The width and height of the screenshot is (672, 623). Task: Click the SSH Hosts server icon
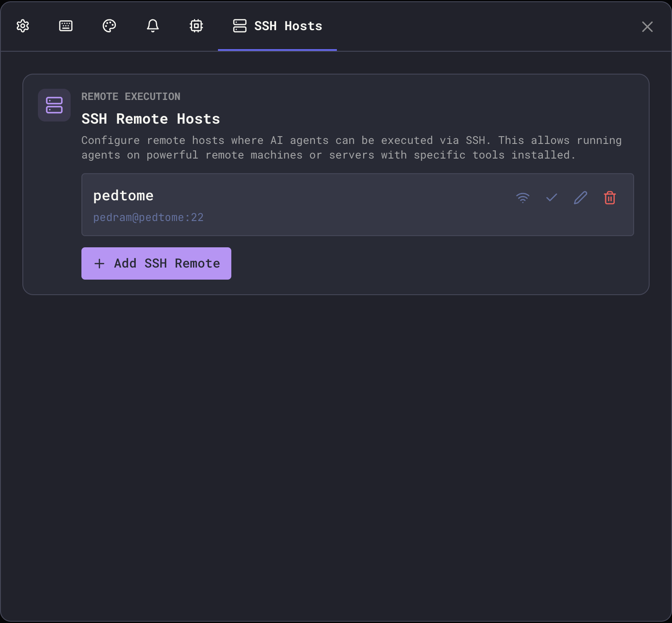[240, 26]
